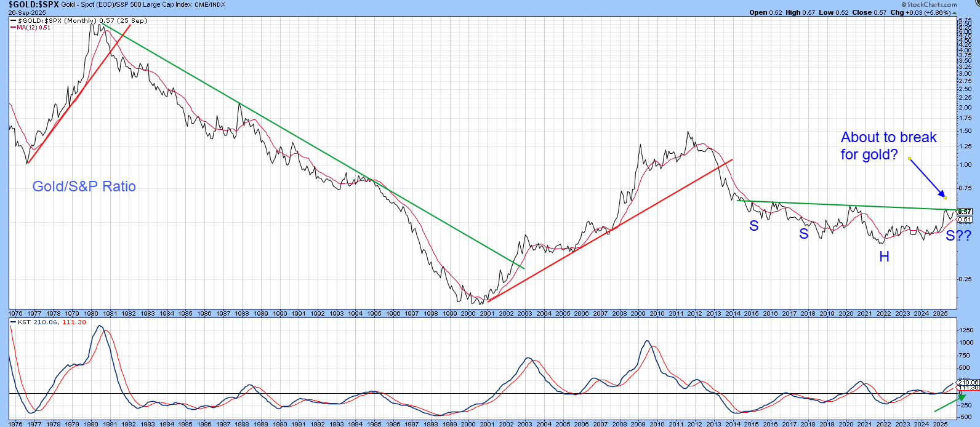The image size is (980, 427).
Task: Select the 'About to break for gold?' annotation
Action: point(888,146)
